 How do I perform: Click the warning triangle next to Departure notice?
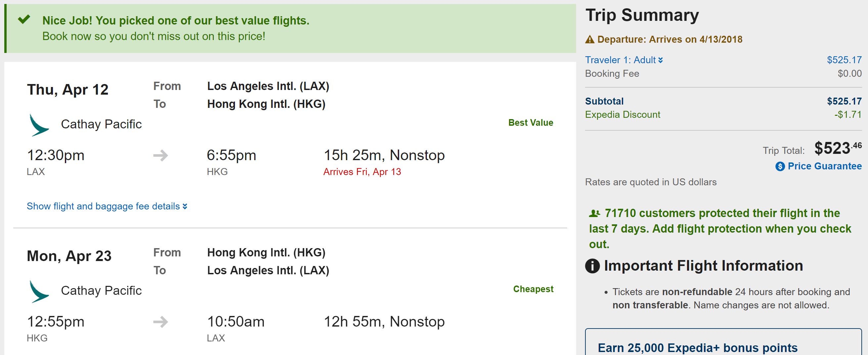(x=589, y=40)
